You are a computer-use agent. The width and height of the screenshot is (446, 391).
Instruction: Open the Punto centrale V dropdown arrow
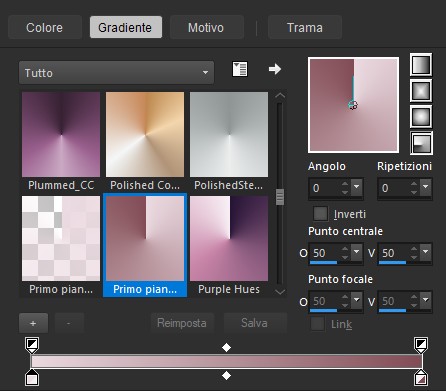[425, 252]
